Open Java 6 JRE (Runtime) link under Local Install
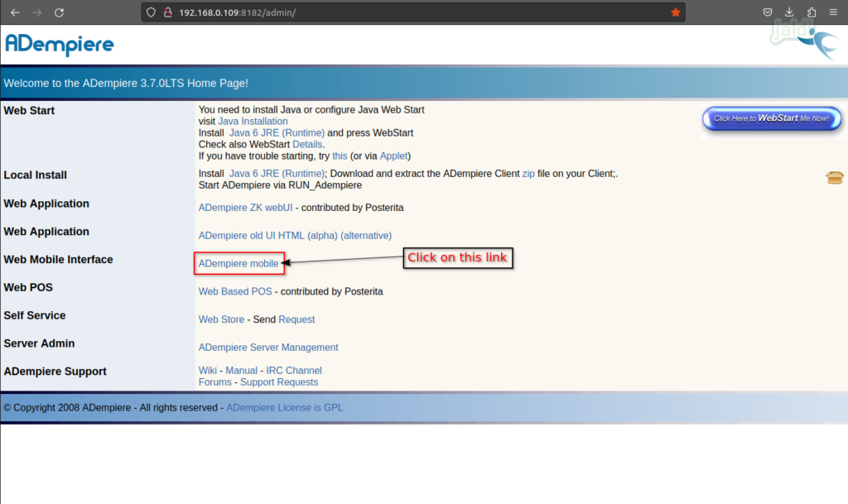The height and width of the screenshot is (504, 848). [277, 174]
